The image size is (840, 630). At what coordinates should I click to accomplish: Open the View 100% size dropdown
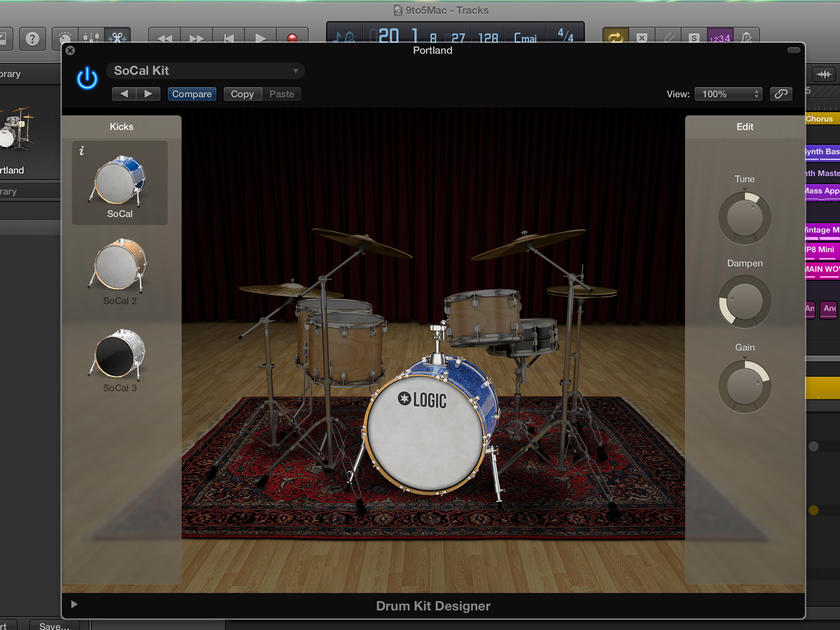[x=729, y=94]
